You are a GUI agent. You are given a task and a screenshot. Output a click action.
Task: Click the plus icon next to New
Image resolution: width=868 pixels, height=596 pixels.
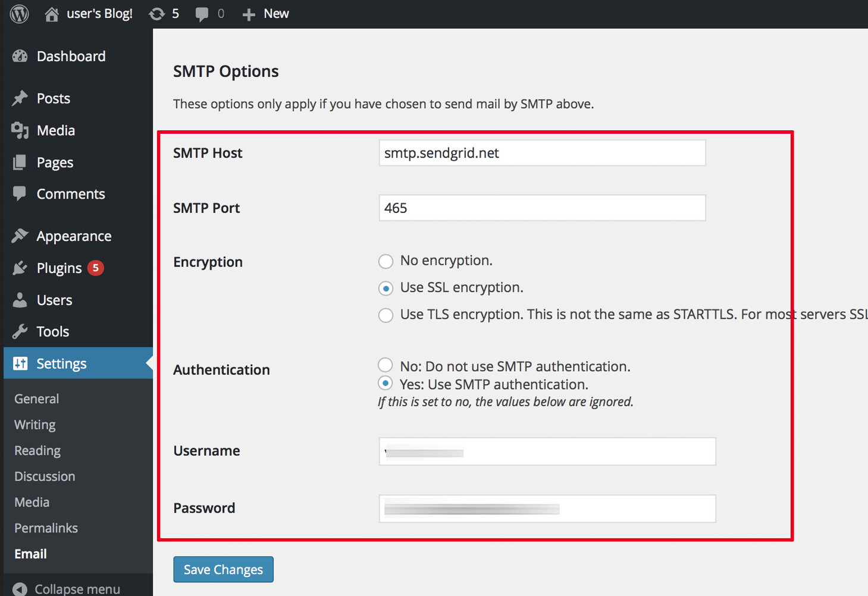pos(249,14)
